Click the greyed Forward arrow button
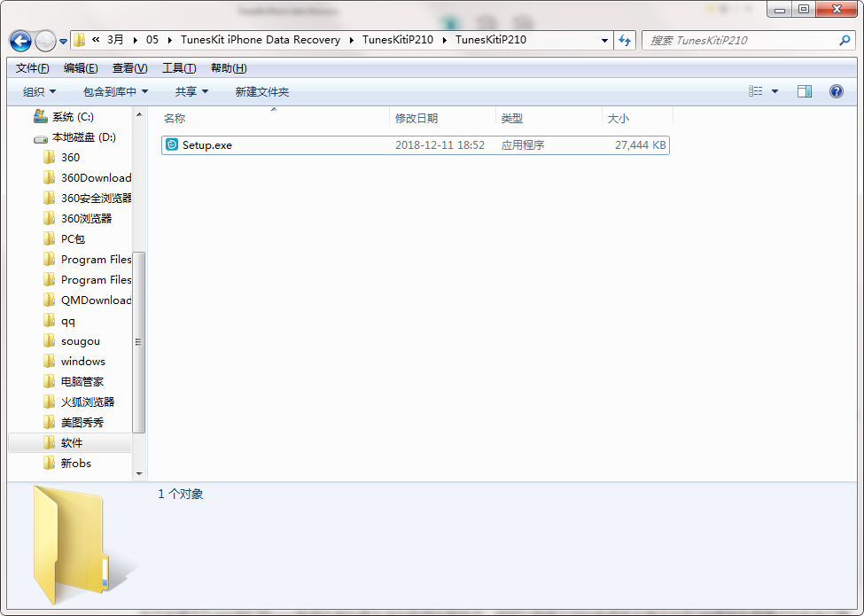Viewport: 864px width, 616px height. click(x=45, y=41)
